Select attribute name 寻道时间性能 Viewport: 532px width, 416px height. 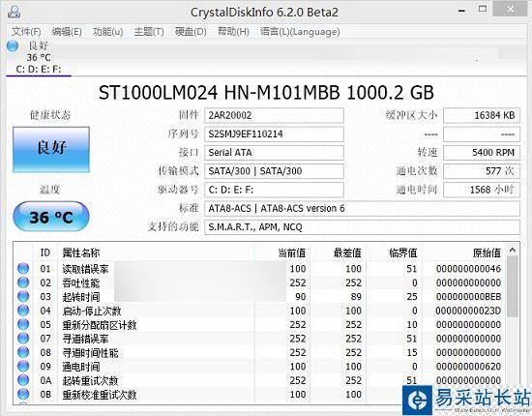point(90,352)
